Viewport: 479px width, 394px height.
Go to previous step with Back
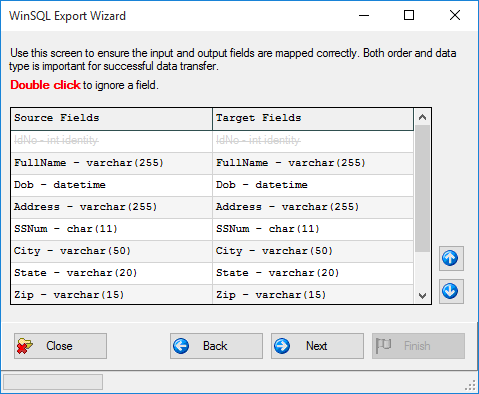[216, 346]
